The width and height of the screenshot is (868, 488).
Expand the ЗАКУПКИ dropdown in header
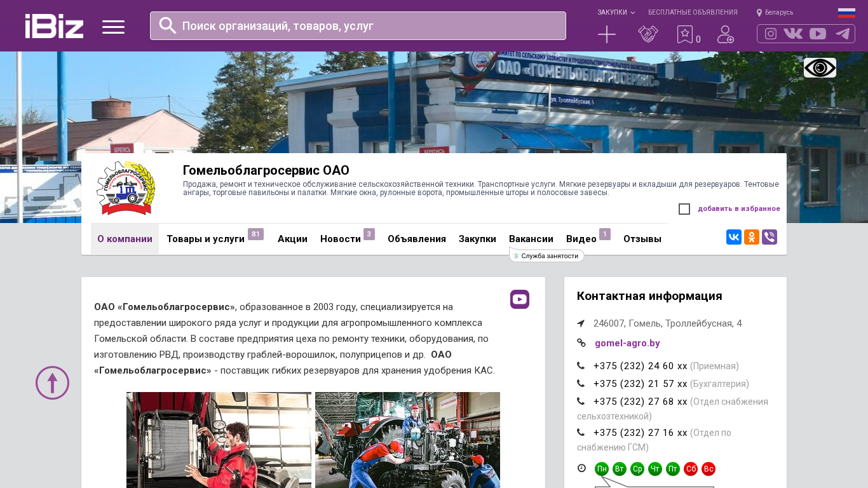click(x=616, y=13)
